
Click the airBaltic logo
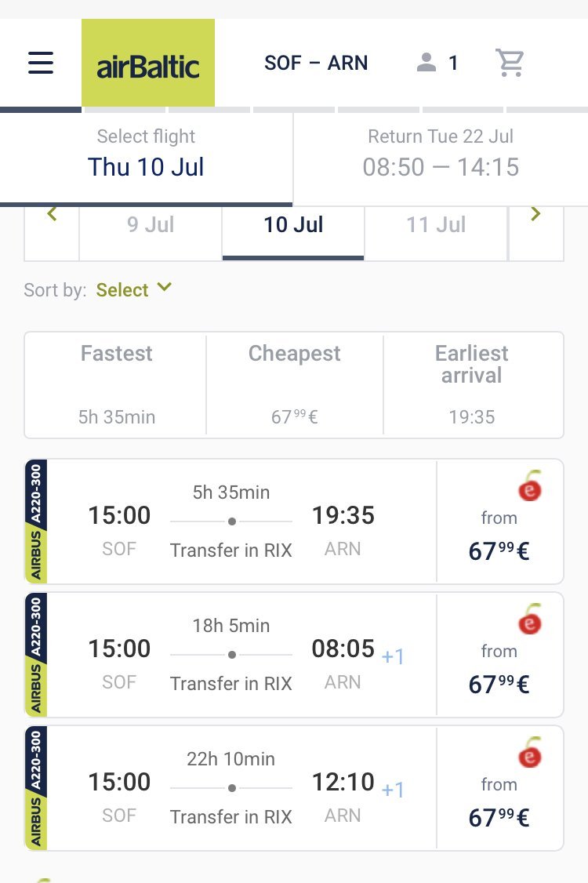click(x=148, y=63)
